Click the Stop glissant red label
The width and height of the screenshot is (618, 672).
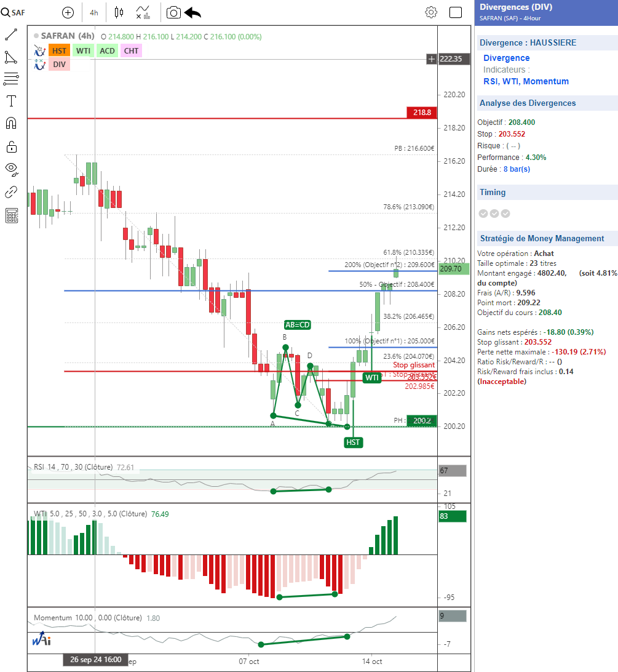pos(414,365)
